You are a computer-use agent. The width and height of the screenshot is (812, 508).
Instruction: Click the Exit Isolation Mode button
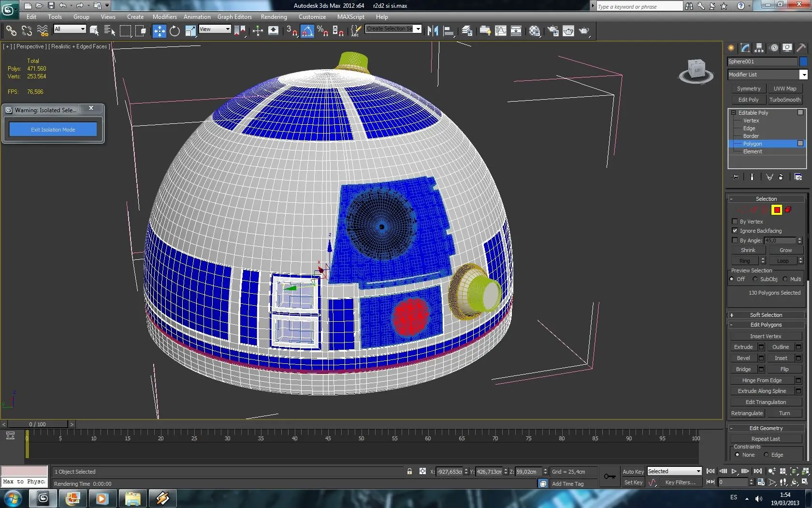53,130
